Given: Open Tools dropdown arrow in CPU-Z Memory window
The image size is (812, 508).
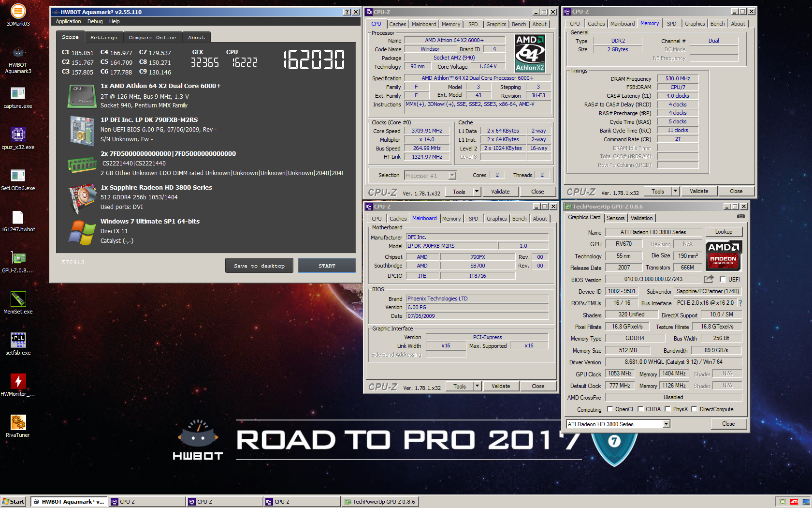Looking at the screenshot, I should pos(675,191).
